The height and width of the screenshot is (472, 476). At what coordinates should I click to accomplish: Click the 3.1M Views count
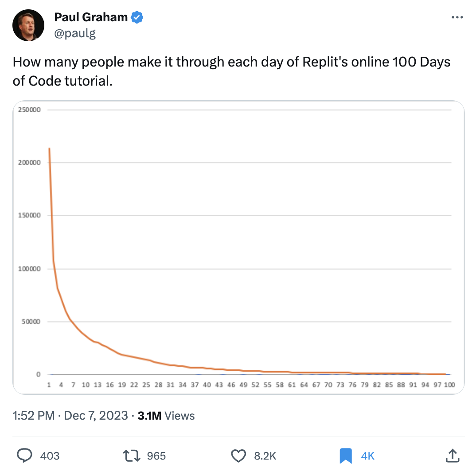coord(166,416)
